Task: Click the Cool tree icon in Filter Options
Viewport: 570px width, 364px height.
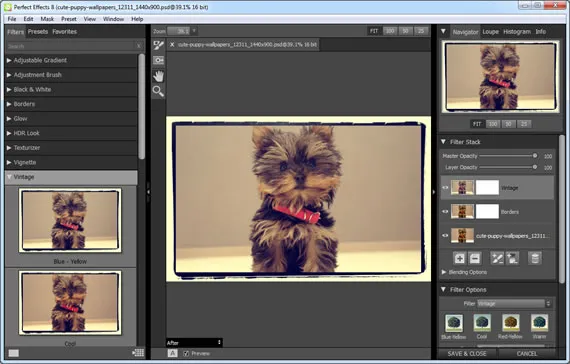Action: coord(482,323)
